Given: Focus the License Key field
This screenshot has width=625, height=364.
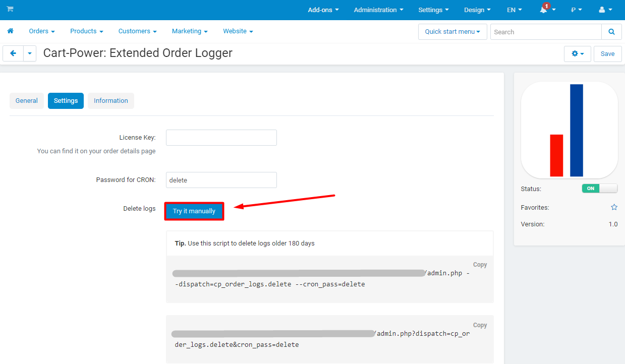Looking at the screenshot, I should coord(221,138).
